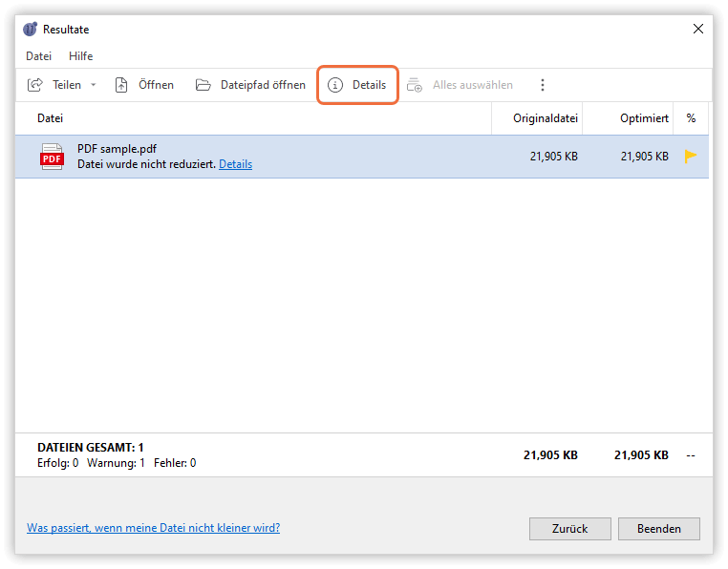The height and width of the screenshot is (569, 728).
Task: Click the Originaldatei value in the PDF sample.pdf row
Action: (554, 157)
